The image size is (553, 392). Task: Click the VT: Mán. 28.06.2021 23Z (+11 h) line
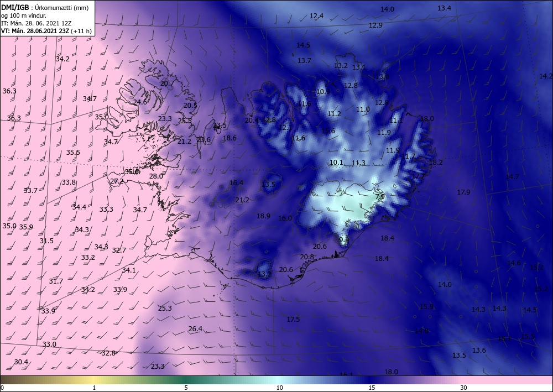(46, 31)
